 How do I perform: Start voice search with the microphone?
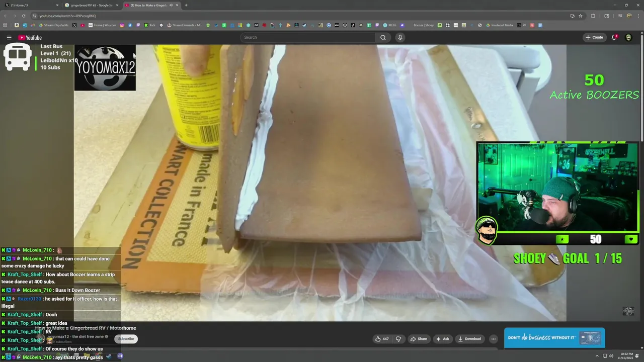click(400, 37)
